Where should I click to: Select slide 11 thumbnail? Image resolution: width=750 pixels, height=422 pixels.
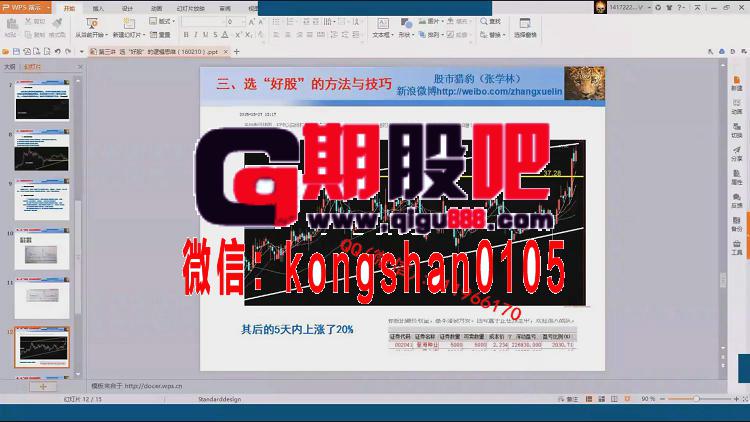tap(42, 298)
